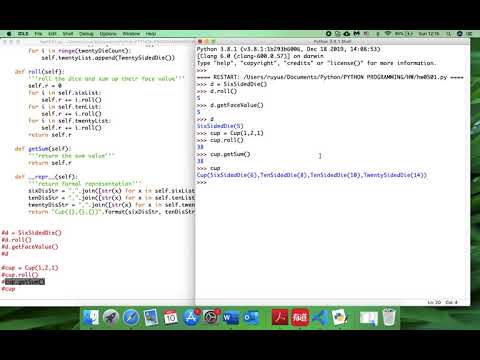This screenshot has width=480, height=360.
Task: Open the Shell menu
Action: click(x=68, y=34)
